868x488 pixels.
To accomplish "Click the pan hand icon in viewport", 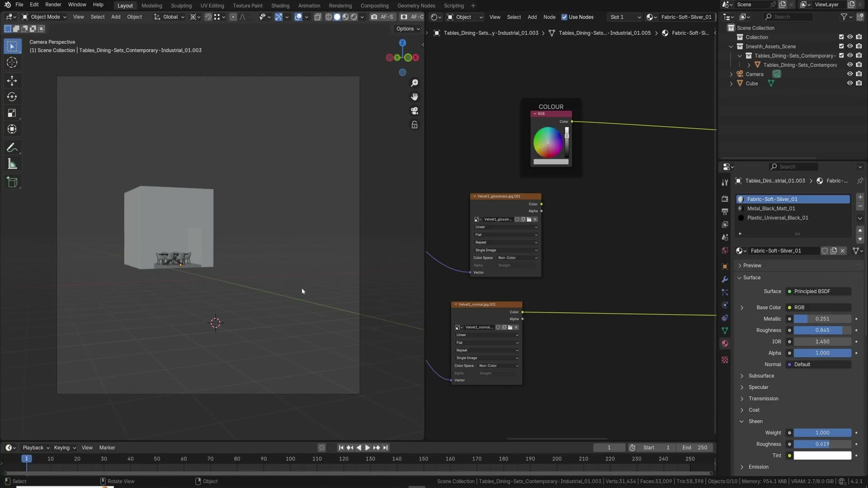I will (x=414, y=97).
